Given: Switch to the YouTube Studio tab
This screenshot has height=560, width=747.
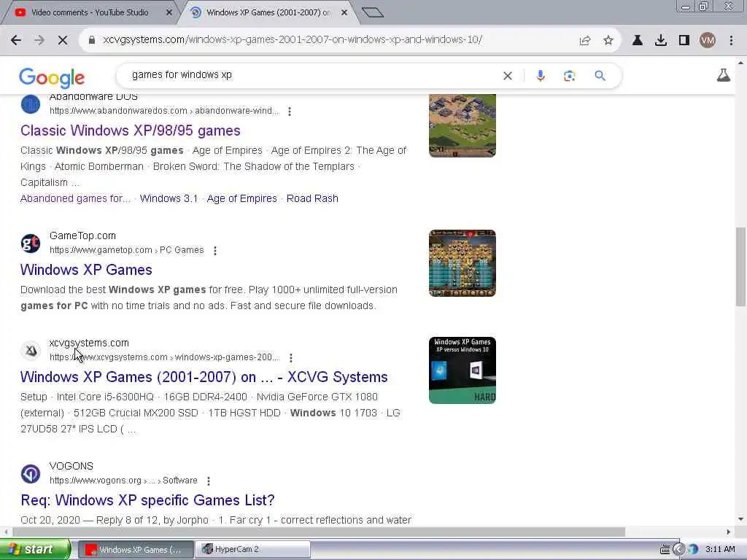Looking at the screenshot, I should coord(90,13).
